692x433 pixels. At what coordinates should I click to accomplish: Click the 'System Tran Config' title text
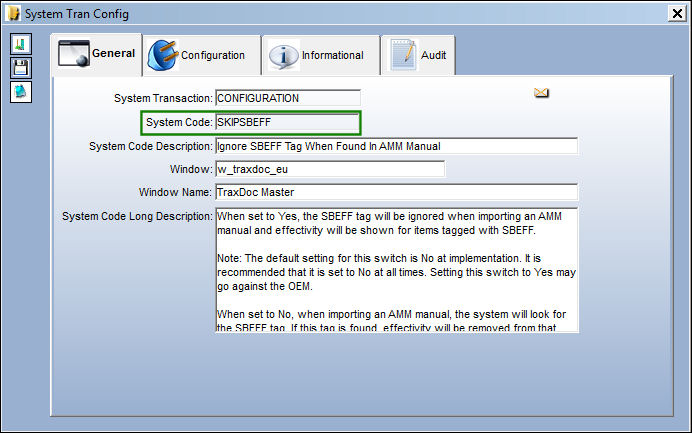point(77,14)
